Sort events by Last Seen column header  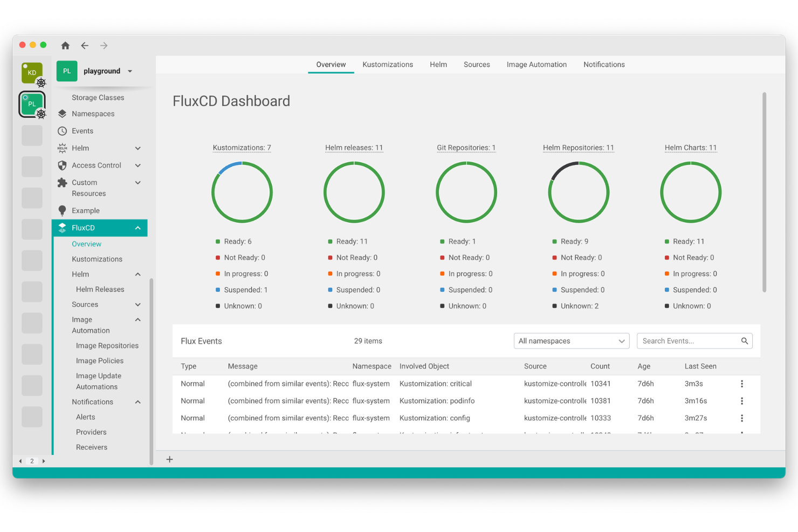tap(700, 367)
